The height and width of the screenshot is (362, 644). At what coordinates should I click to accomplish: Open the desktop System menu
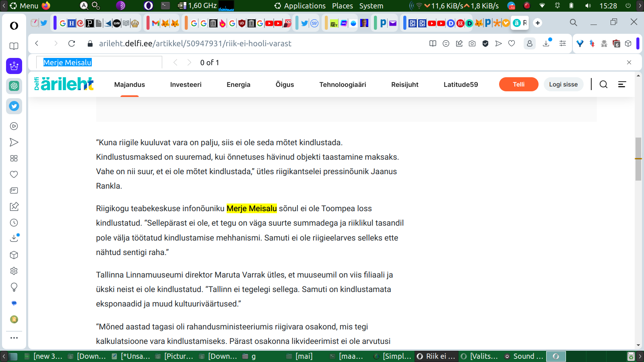pos(371,6)
